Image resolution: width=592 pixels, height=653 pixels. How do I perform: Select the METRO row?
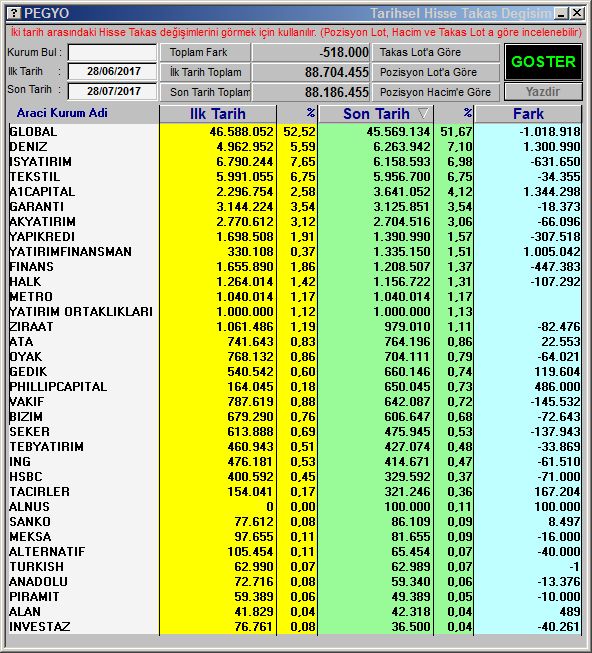[x=295, y=297]
